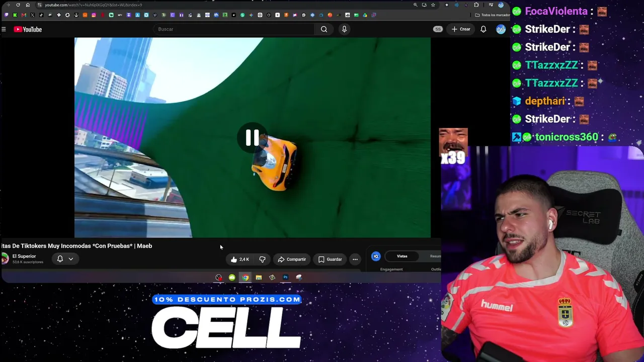Open the zoom magnifier in address bar

pyautogui.click(x=415, y=5)
